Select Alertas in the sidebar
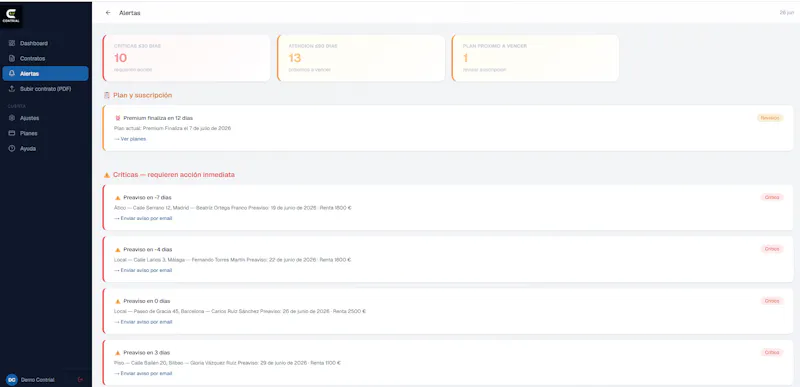Screen dimensions: 800x387 45,73
